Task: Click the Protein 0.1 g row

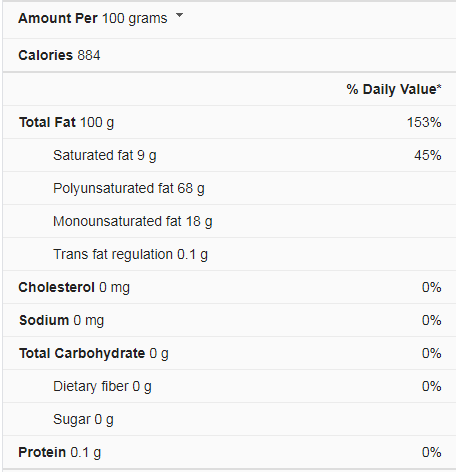Action: click(229, 452)
